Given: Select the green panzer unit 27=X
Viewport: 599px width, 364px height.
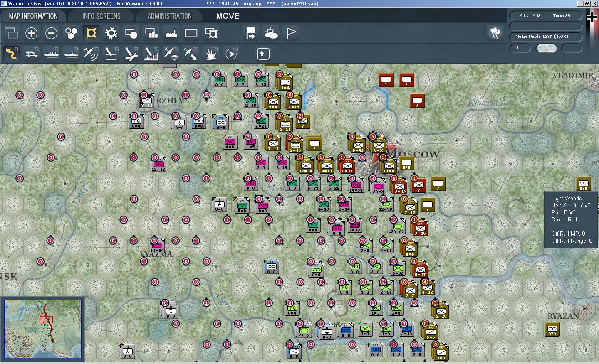Looking at the screenshot, I should tap(304, 331).
